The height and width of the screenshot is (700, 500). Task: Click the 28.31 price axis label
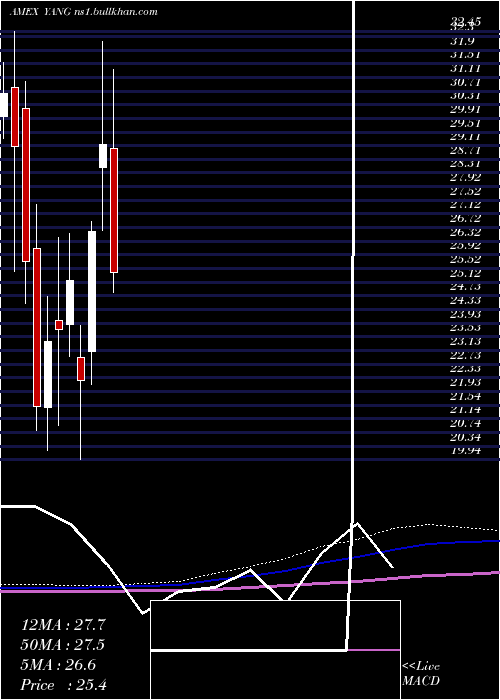pos(465,164)
